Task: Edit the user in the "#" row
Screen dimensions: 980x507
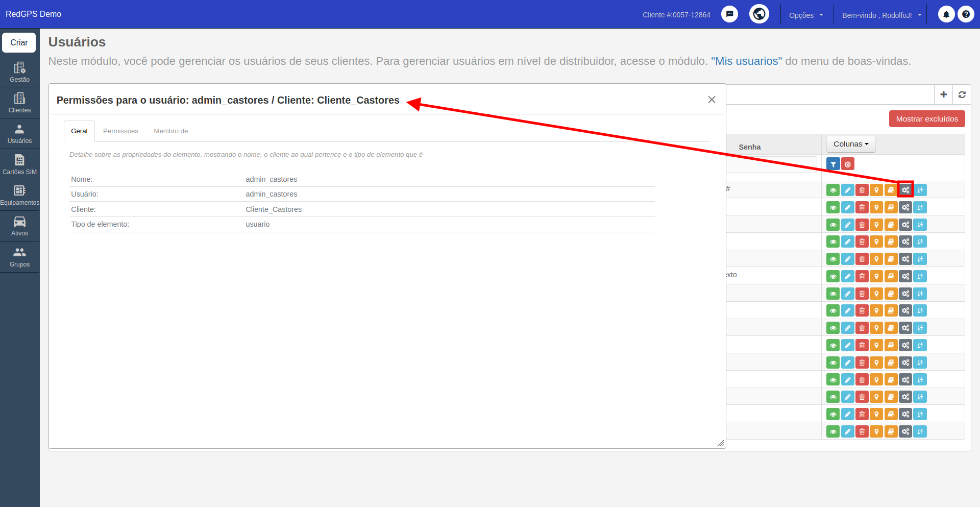Action: (847, 190)
